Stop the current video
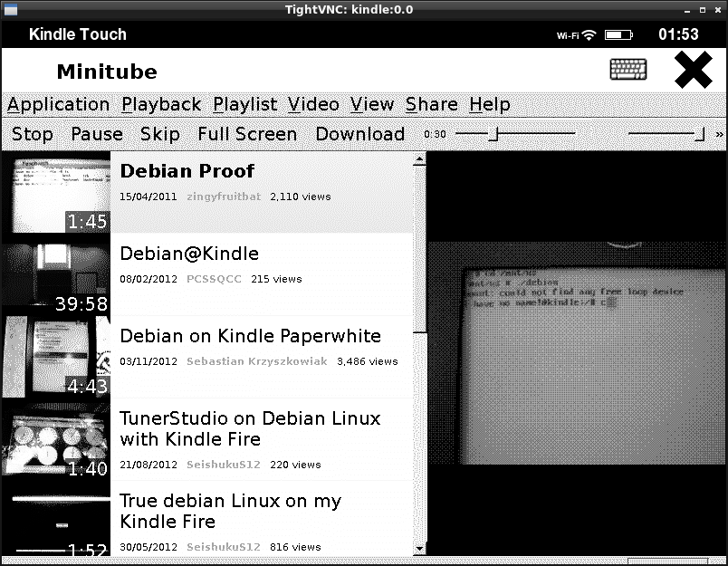 click(x=32, y=134)
